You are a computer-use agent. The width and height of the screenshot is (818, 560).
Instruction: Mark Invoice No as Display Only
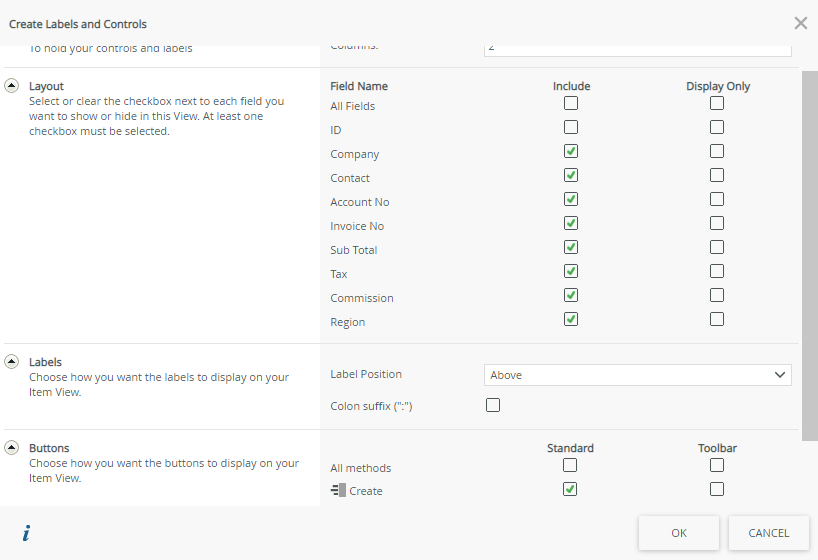pyautogui.click(x=717, y=223)
